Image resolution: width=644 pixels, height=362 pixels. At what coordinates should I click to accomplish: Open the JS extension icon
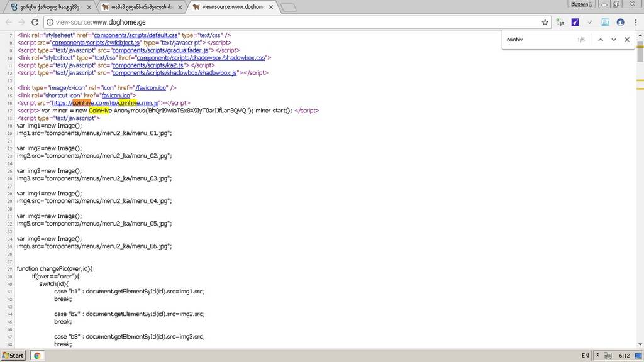click(x=560, y=22)
